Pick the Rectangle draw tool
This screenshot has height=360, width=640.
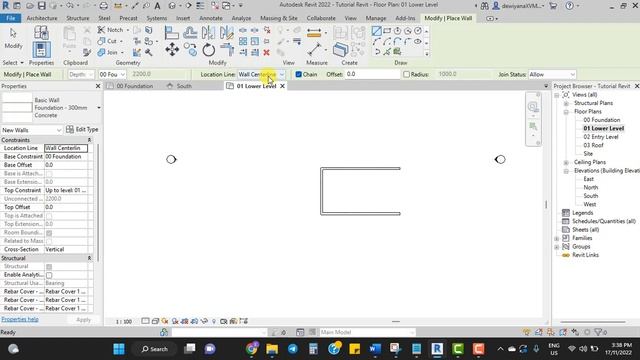[387, 31]
